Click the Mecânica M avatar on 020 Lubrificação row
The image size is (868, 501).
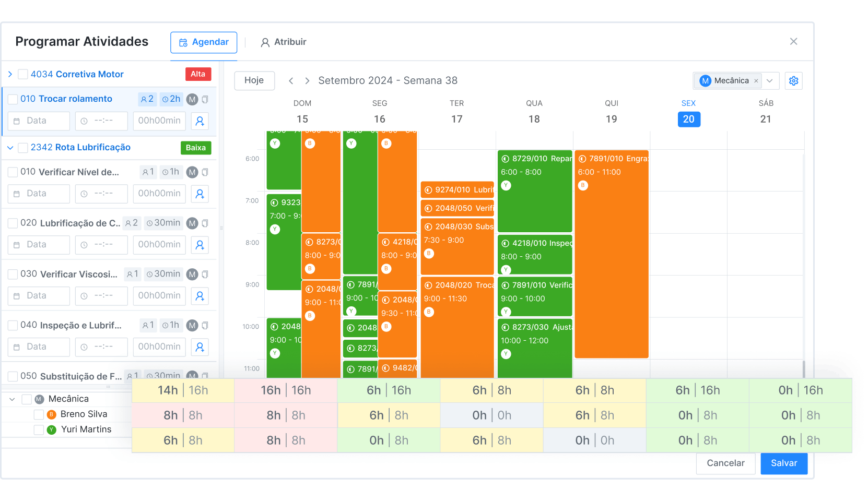click(191, 223)
